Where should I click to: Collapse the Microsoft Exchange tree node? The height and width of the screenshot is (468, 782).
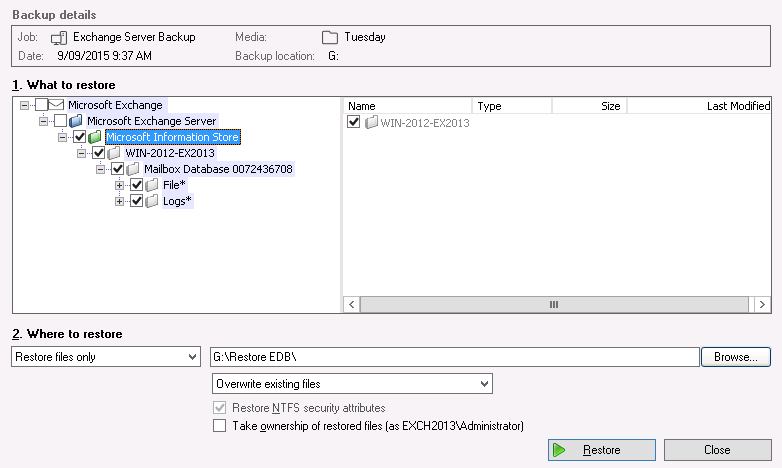(24, 105)
